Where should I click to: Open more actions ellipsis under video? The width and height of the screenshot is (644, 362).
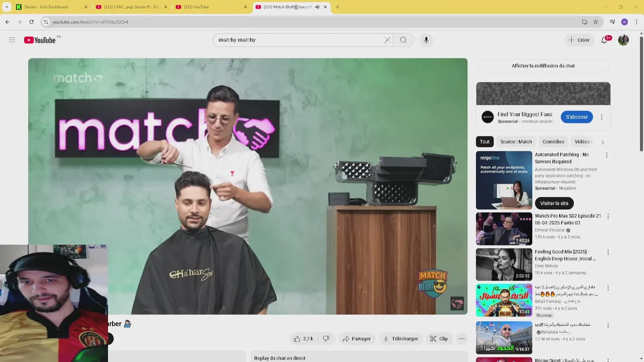pyautogui.click(x=462, y=339)
